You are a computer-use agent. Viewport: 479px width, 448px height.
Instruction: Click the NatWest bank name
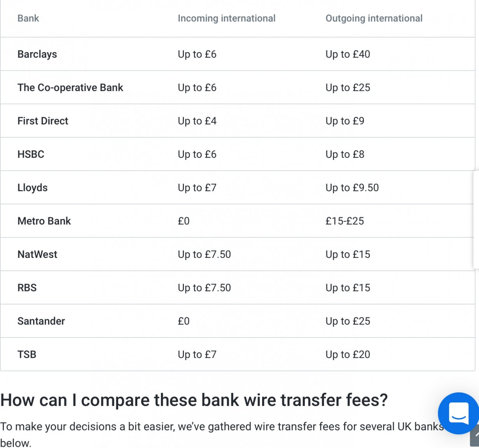37,254
